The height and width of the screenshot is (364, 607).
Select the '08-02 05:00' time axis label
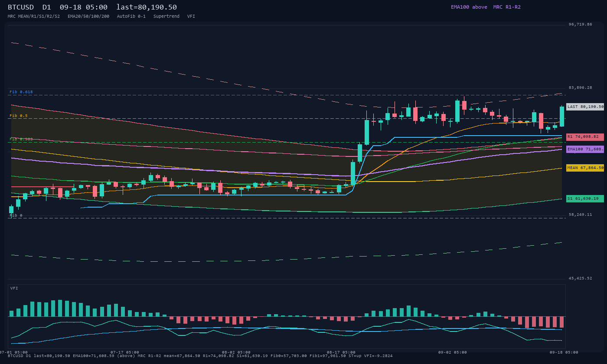236,352
